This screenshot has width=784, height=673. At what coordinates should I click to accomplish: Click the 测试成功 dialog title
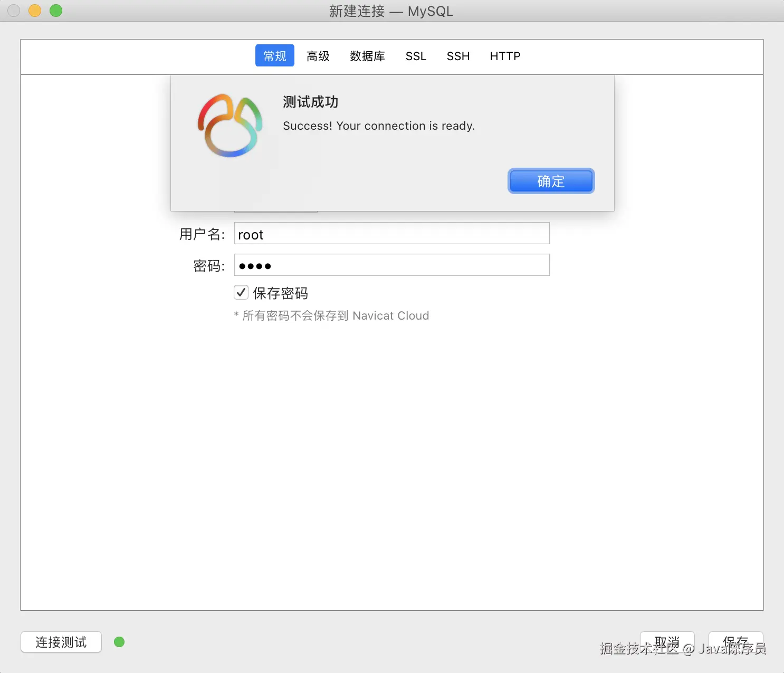pos(310,102)
